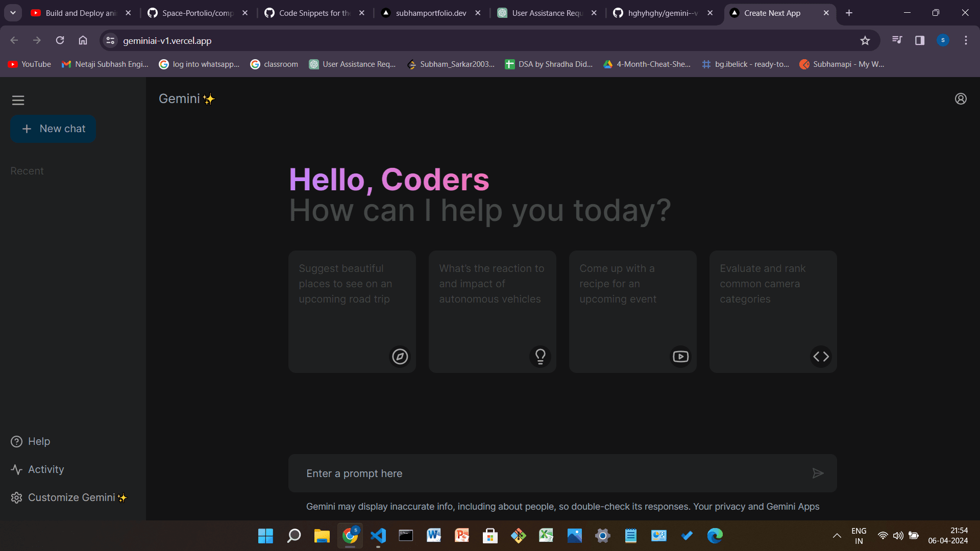Click the video icon on recipe card
The image size is (980, 551).
click(x=680, y=357)
